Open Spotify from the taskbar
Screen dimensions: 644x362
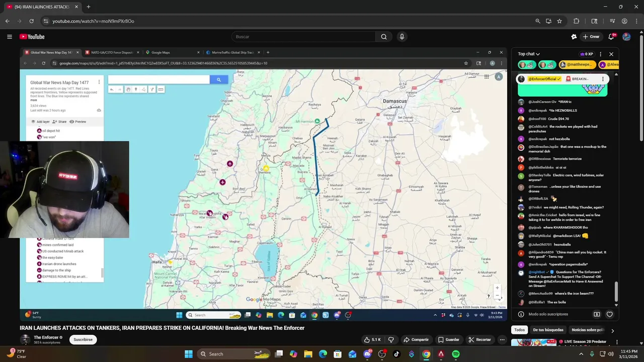pyautogui.click(x=455, y=354)
